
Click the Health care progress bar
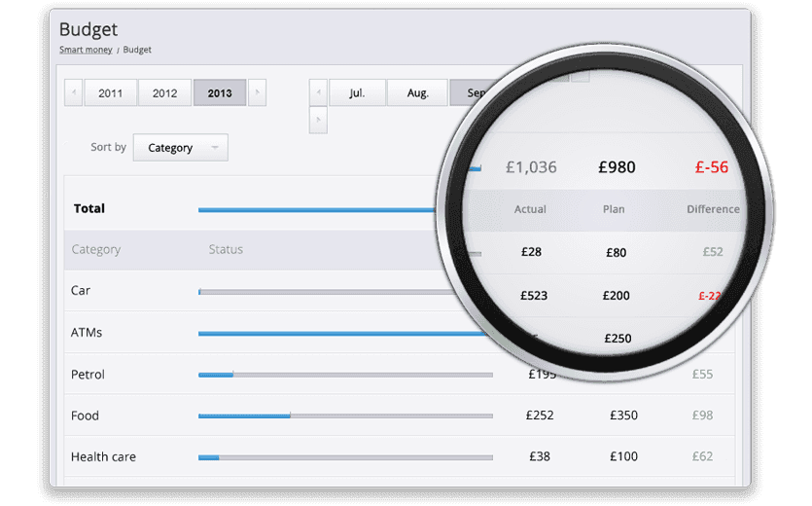point(345,457)
